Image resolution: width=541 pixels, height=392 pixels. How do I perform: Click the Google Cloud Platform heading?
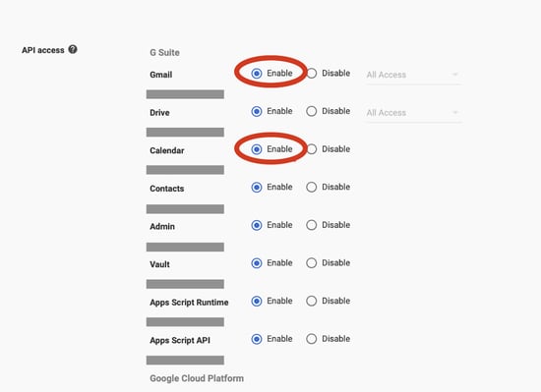point(197,378)
